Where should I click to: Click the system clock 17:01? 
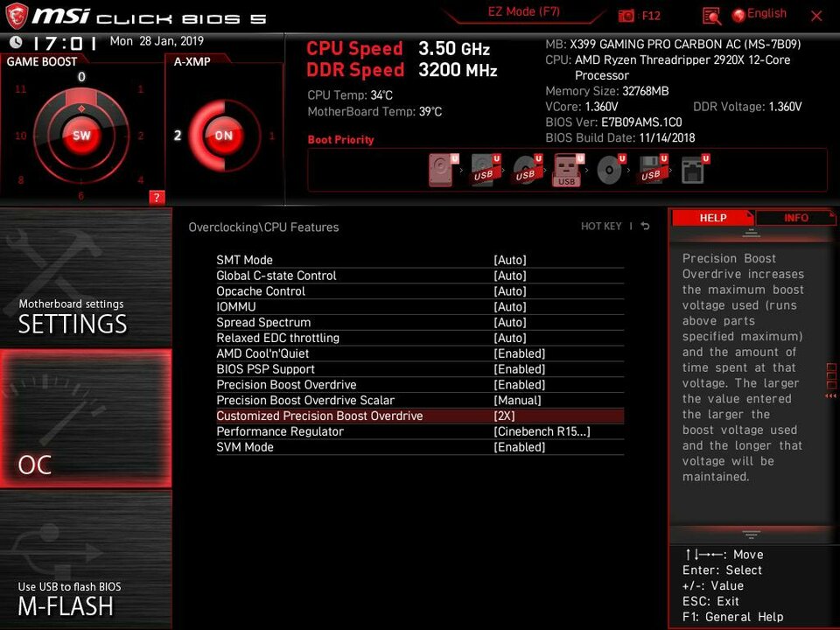(x=64, y=43)
